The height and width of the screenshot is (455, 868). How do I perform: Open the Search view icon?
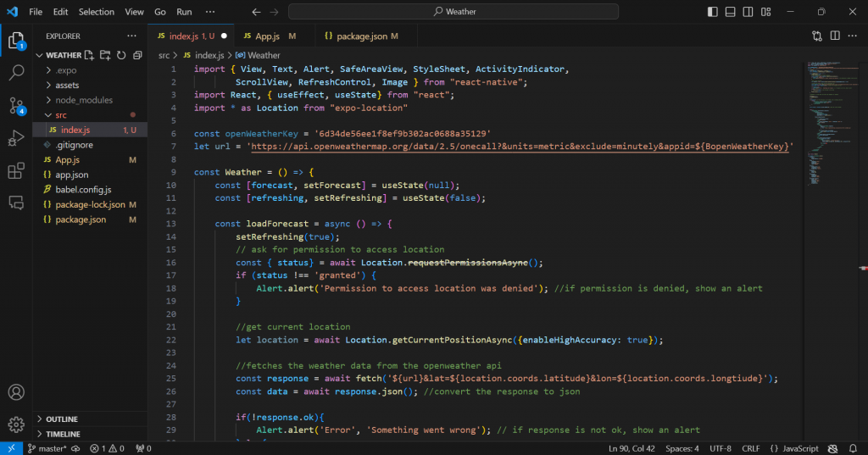point(17,72)
